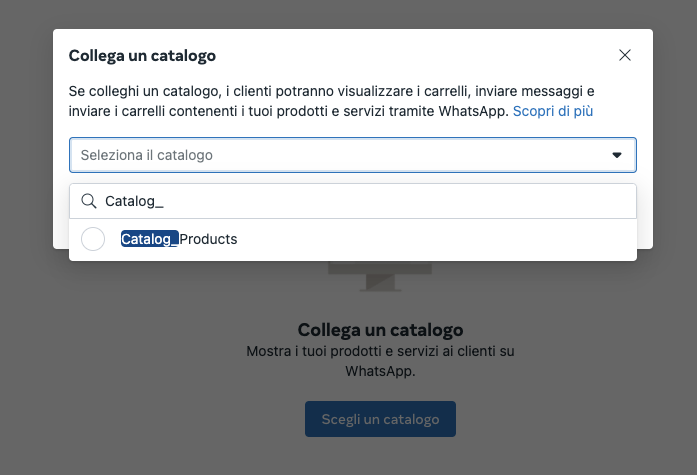Click the magnifying glass search icon
Viewport: 697px width, 475px height.
[89, 201]
